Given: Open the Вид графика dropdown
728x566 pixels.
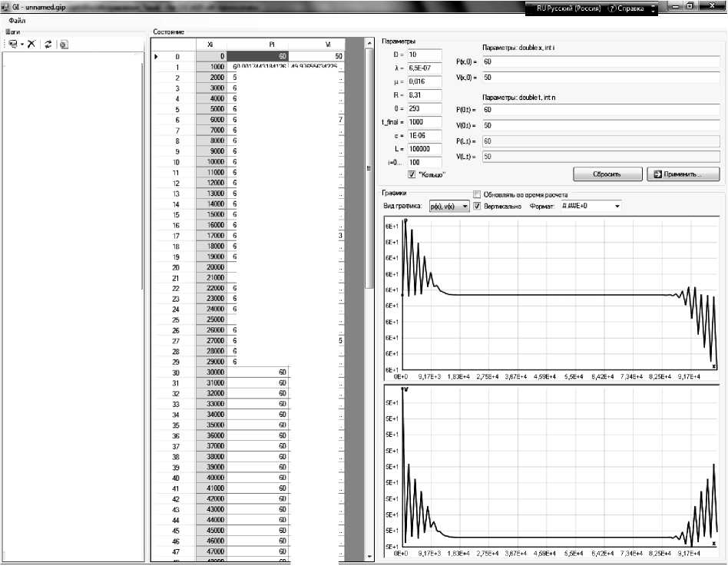Looking at the screenshot, I should point(464,207).
